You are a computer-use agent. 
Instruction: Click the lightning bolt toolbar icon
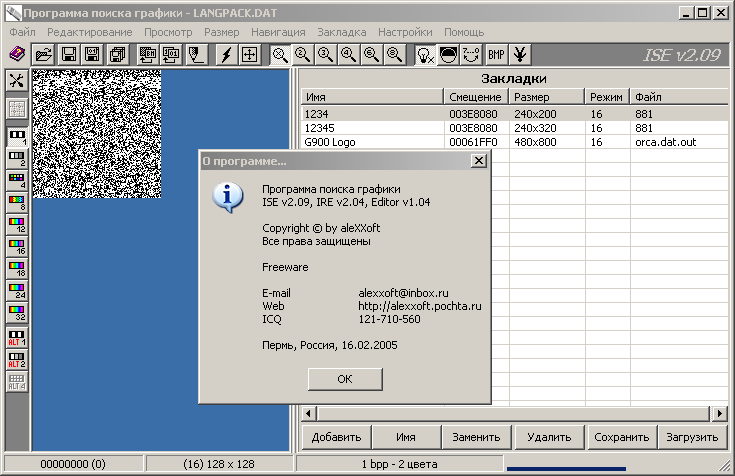tap(226, 54)
